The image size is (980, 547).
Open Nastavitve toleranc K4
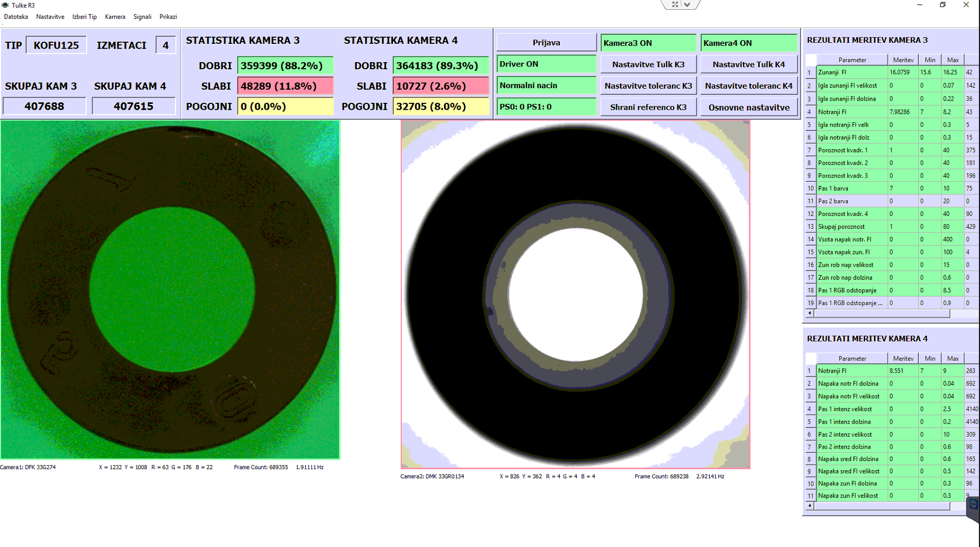(x=748, y=85)
